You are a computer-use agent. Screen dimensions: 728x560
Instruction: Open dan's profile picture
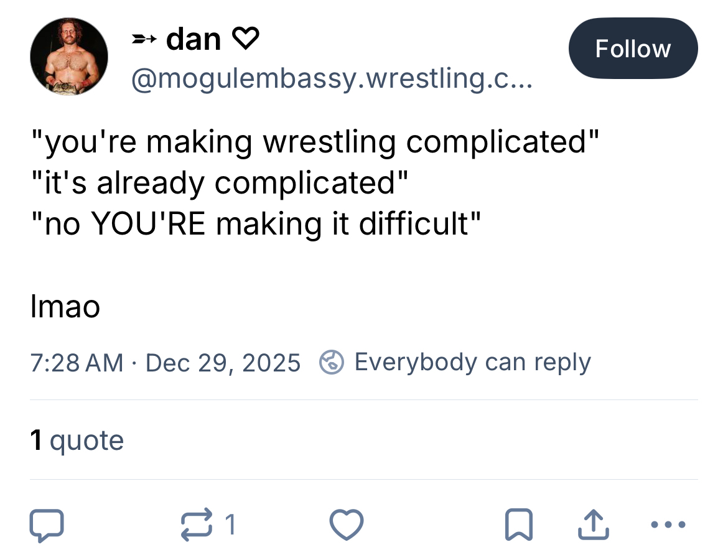click(x=68, y=57)
